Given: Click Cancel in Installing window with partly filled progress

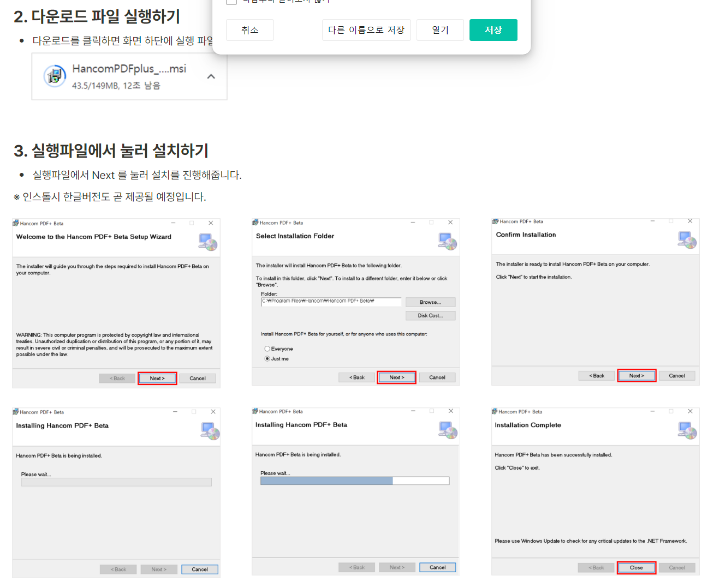Looking at the screenshot, I should [438, 567].
